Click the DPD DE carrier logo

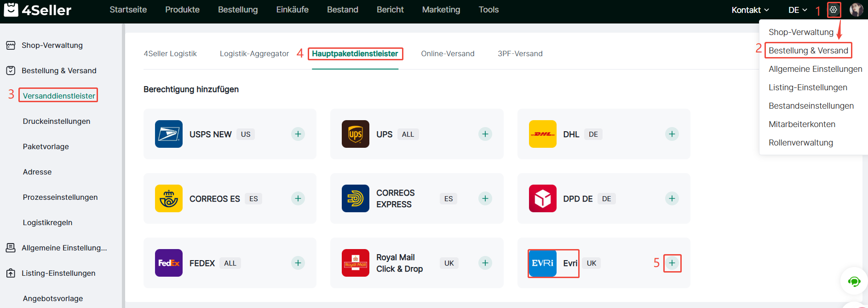coord(543,198)
